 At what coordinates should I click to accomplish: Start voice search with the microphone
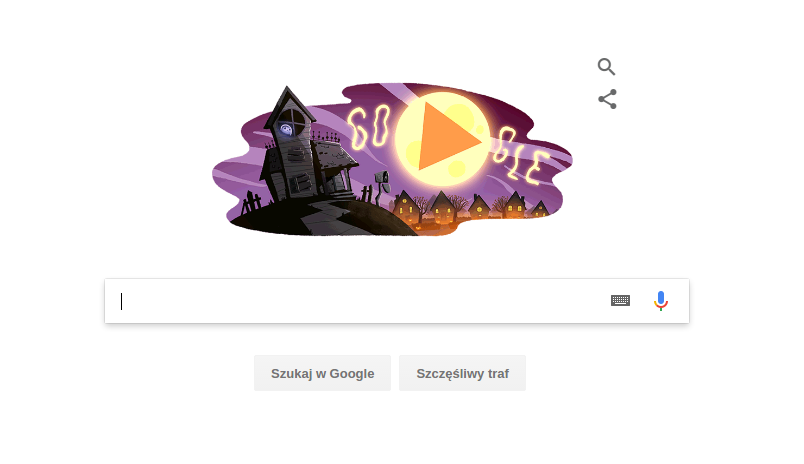(x=661, y=301)
